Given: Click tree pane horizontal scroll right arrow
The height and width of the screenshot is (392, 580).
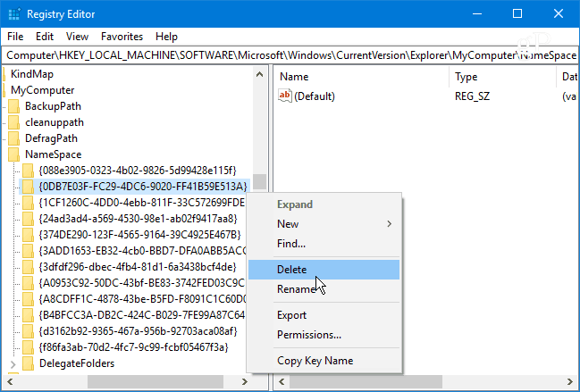Looking at the screenshot, I should (x=244, y=381).
